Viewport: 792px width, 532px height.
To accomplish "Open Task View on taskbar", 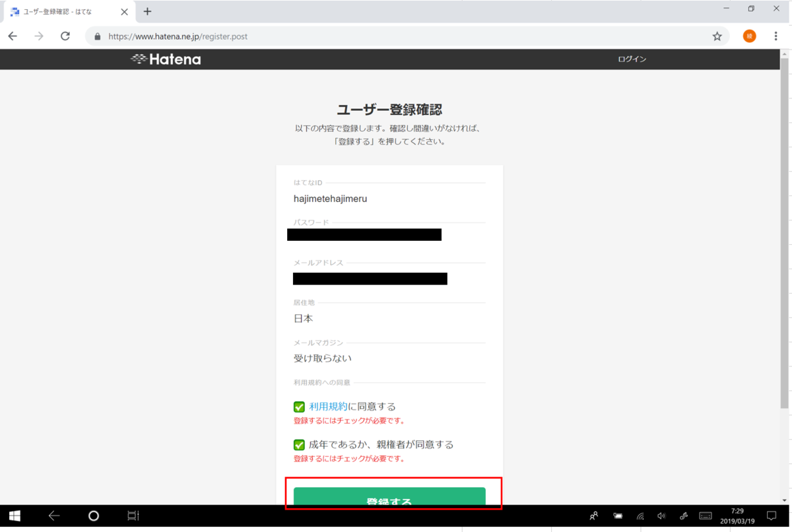I will pyautogui.click(x=133, y=516).
